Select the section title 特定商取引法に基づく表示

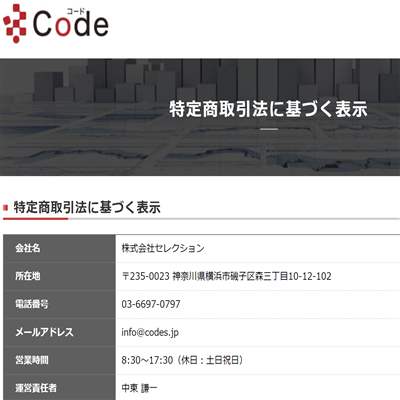(x=87, y=207)
